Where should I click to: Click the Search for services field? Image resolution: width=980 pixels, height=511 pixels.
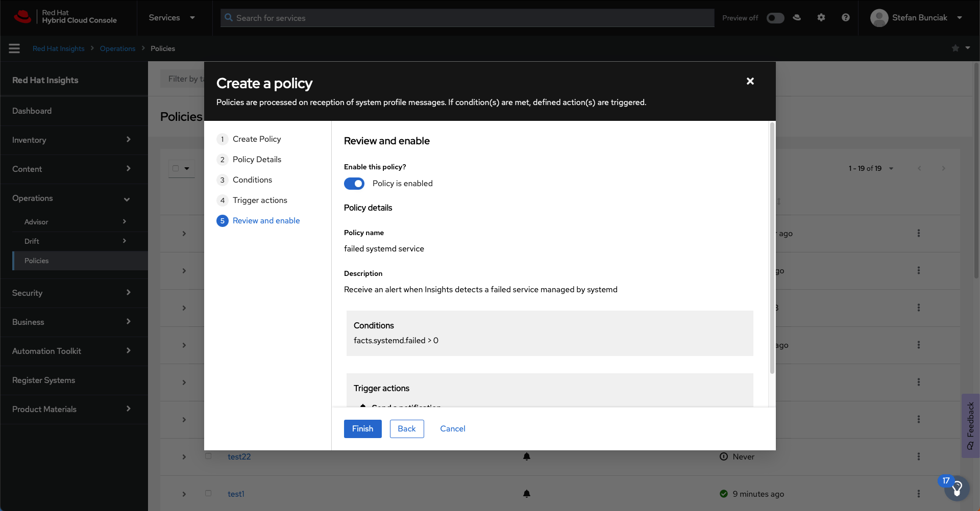coord(467,18)
